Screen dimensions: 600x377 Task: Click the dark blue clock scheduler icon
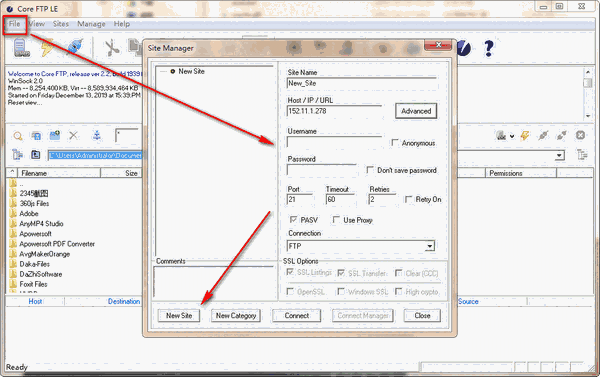pyautogui.click(x=464, y=48)
